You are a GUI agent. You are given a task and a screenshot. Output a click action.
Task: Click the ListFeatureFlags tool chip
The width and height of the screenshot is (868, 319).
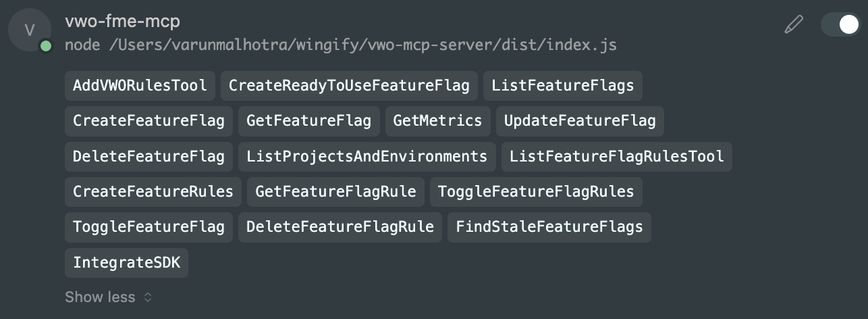pyautogui.click(x=563, y=86)
